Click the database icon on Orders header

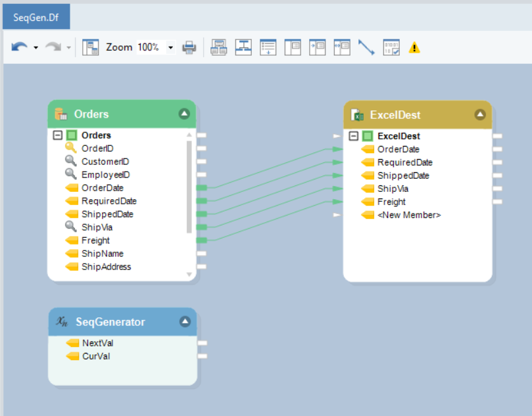(61, 114)
